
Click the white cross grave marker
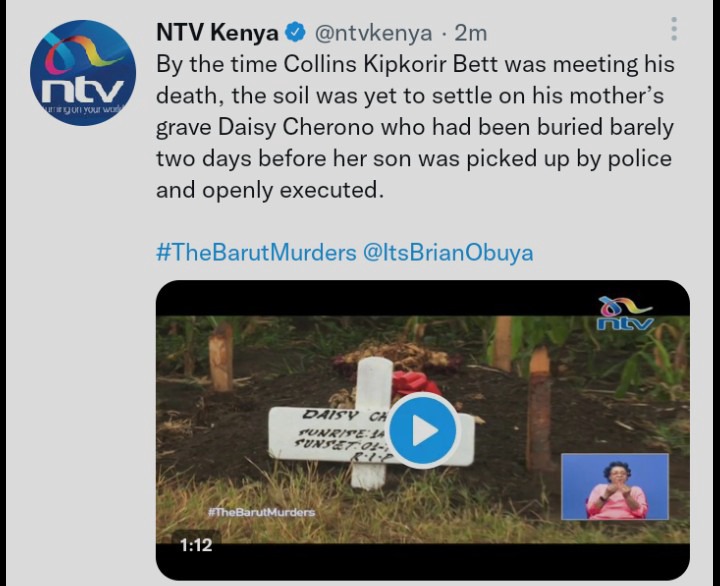click(371, 425)
